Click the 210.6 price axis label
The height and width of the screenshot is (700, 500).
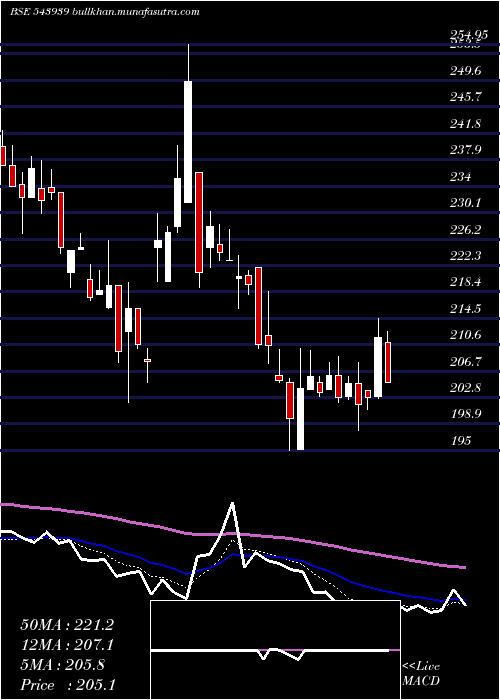(x=465, y=335)
